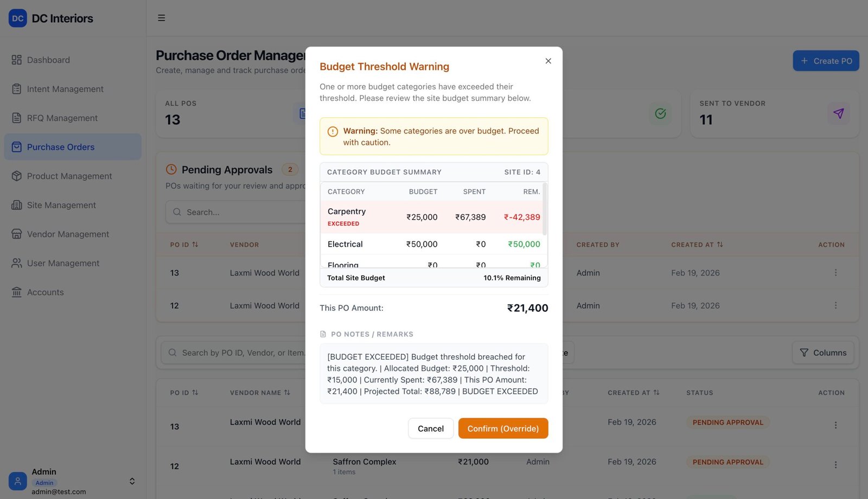Click the Accounts bank icon
Image resolution: width=868 pixels, height=499 pixels.
[17, 292]
